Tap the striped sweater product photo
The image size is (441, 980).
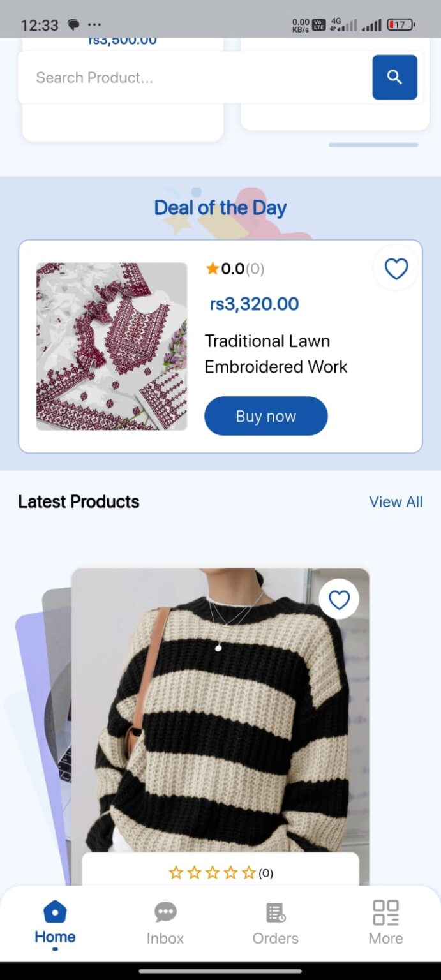220,708
